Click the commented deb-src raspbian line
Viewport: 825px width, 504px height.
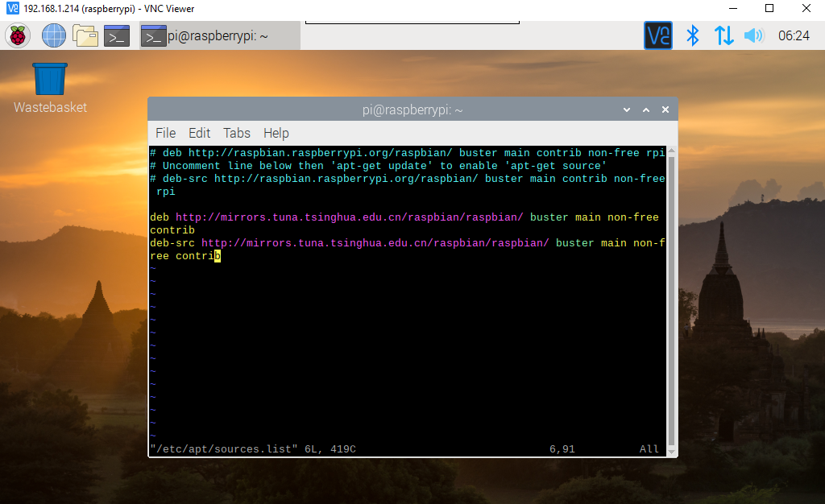click(x=407, y=185)
